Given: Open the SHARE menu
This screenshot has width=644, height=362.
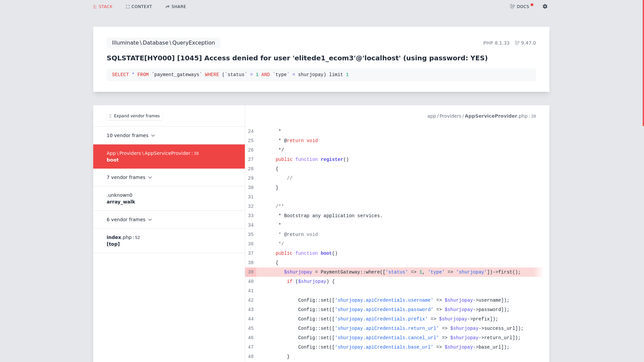Looking at the screenshot, I should pyautogui.click(x=176, y=7).
